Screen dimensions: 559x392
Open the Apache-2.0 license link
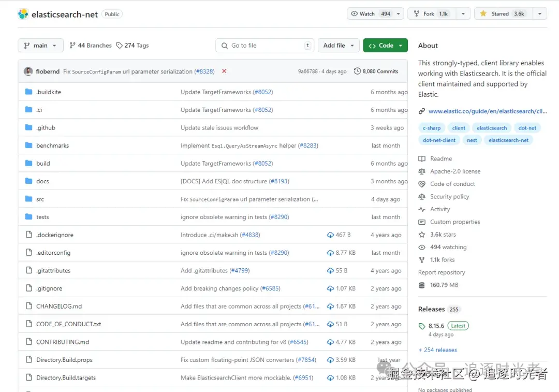455,171
